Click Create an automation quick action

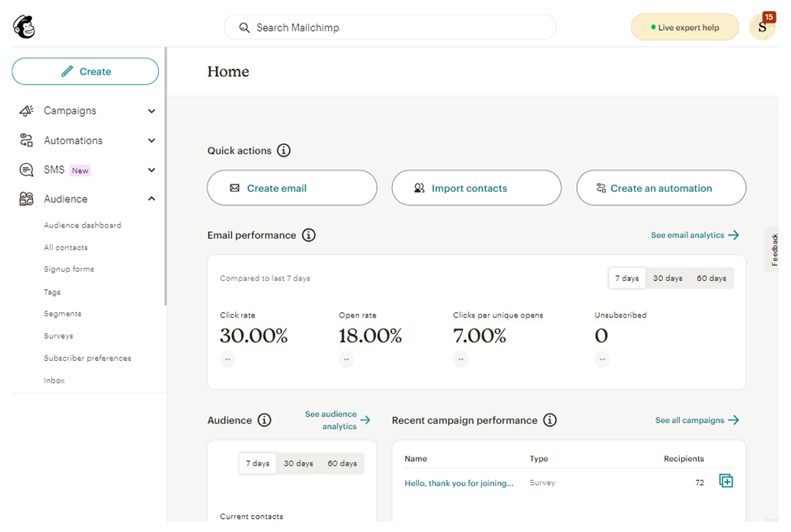coord(661,187)
